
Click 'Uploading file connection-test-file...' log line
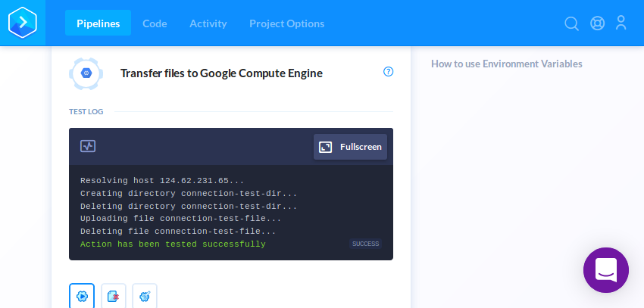click(181, 219)
